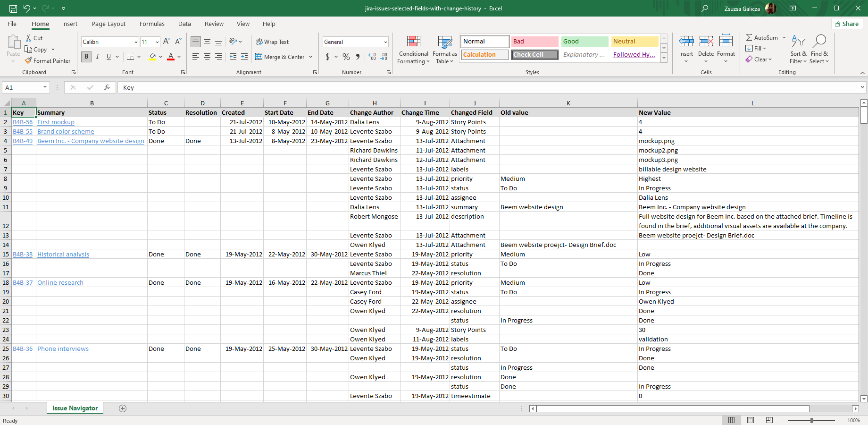Image resolution: width=868 pixels, height=425 pixels.
Task: Switch to the Formulas tab
Action: (152, 24)
